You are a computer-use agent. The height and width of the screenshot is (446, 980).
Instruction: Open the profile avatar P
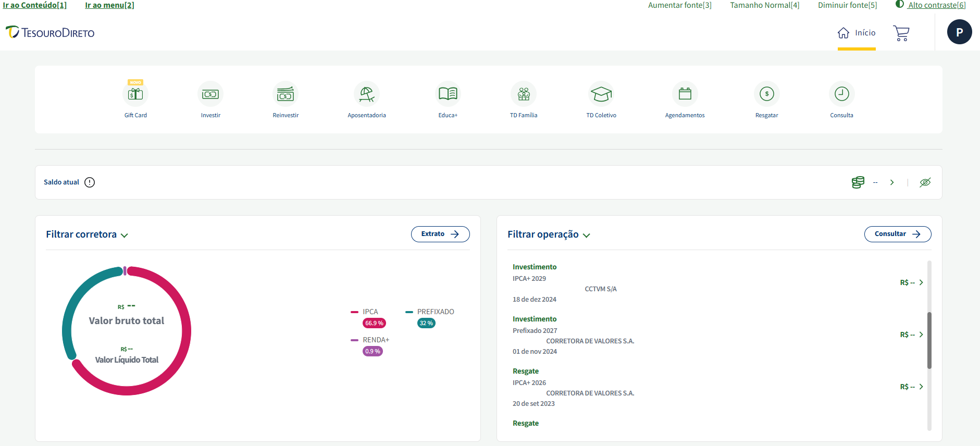tap(960, 32)
